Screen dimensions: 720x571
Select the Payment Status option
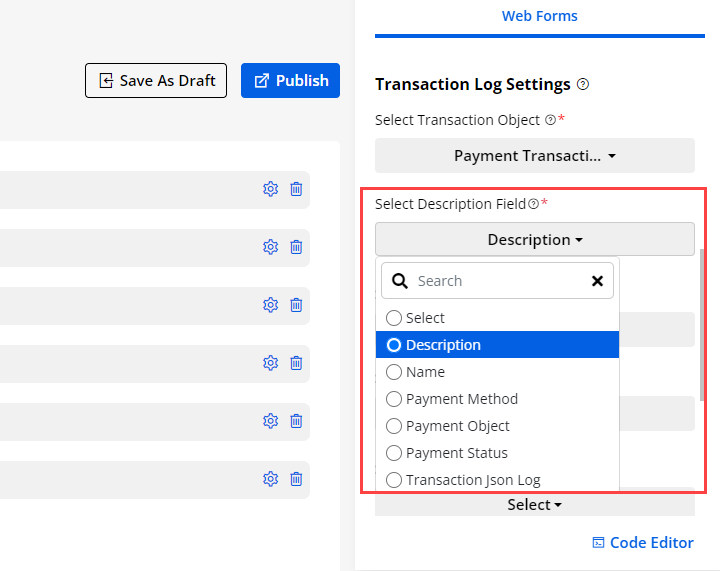coord(394,453)
